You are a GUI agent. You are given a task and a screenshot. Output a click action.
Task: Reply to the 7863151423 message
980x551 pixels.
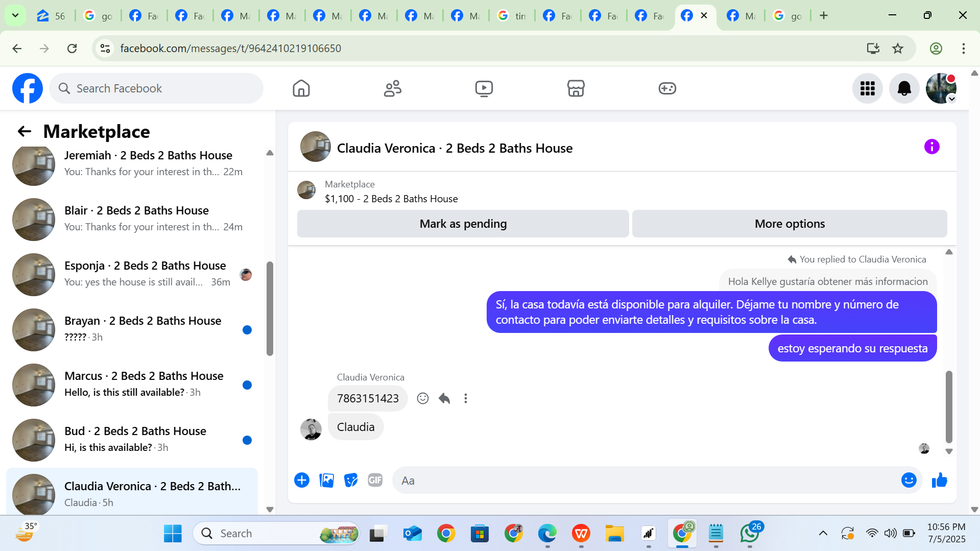444,398
